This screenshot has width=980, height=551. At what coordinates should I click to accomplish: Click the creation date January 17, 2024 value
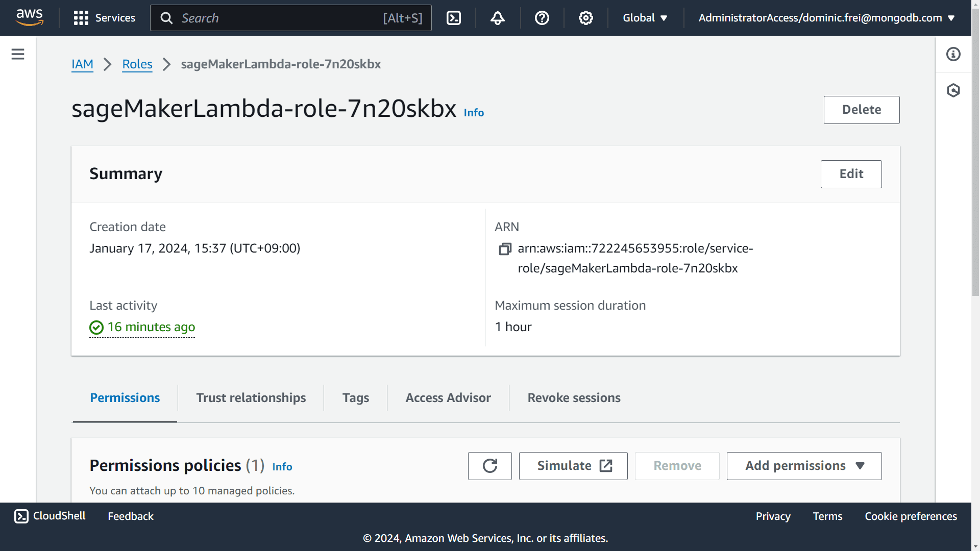(x=194, y=248)
